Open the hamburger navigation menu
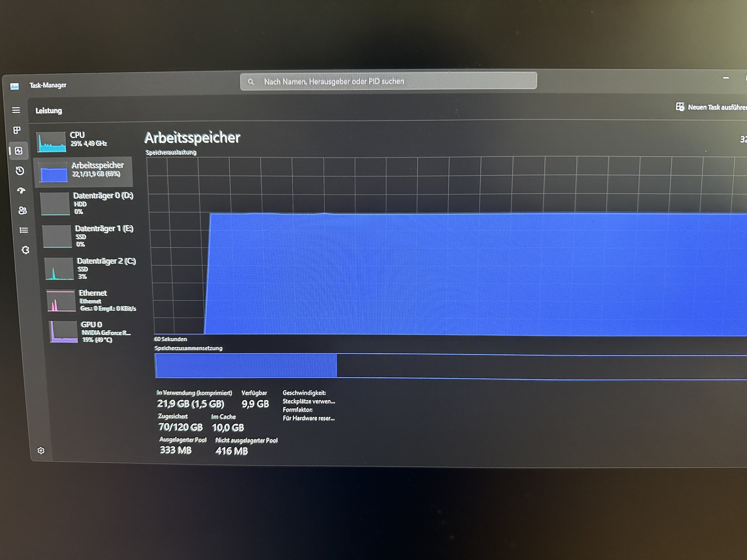 click(16, 110)
